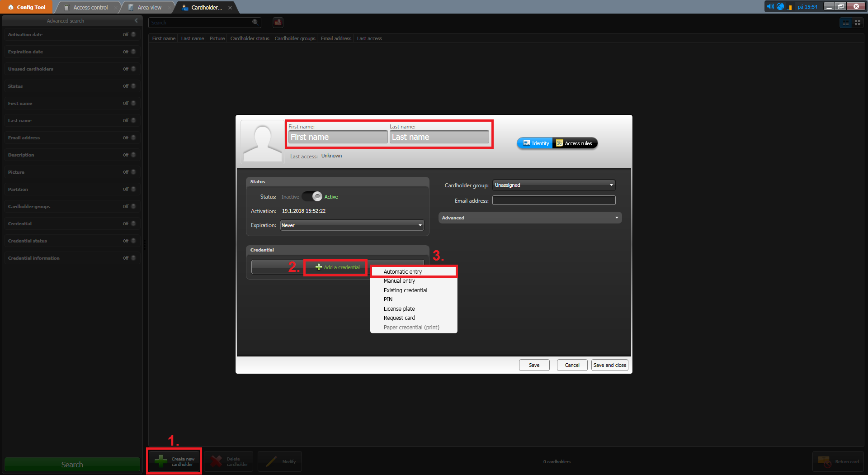Click the report icon next to search box
This screenshot has width=868, height=475.
pos(278,22)
